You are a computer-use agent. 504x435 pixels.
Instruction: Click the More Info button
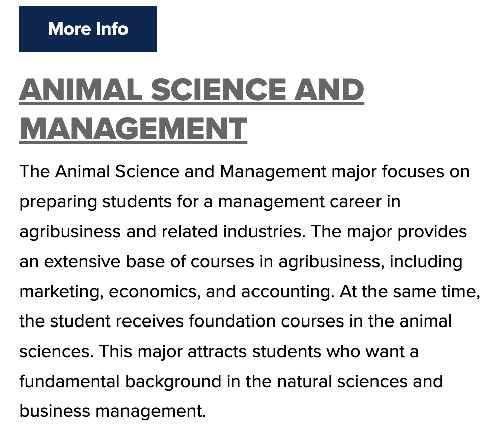tap(88, 29)
